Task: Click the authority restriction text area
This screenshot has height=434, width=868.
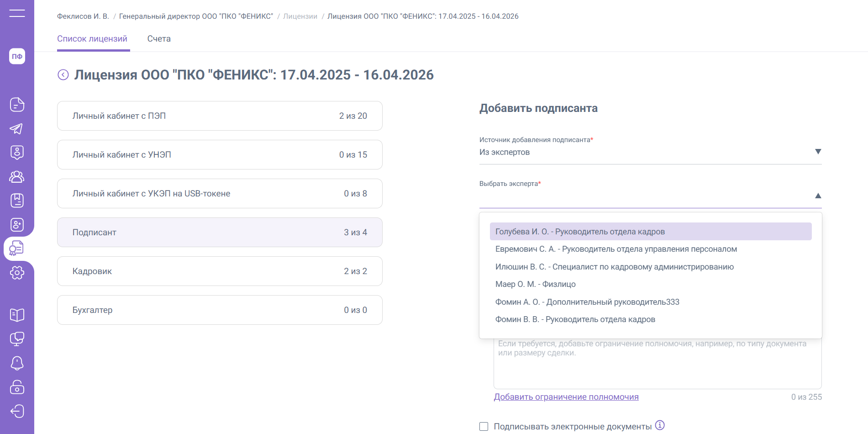Action: 657,365
